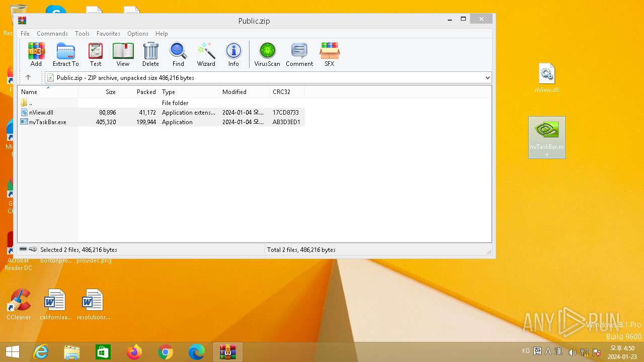The height and width of the screenshot is (362, 644).
Task: Open the File menu
Action: click(25, 33)
